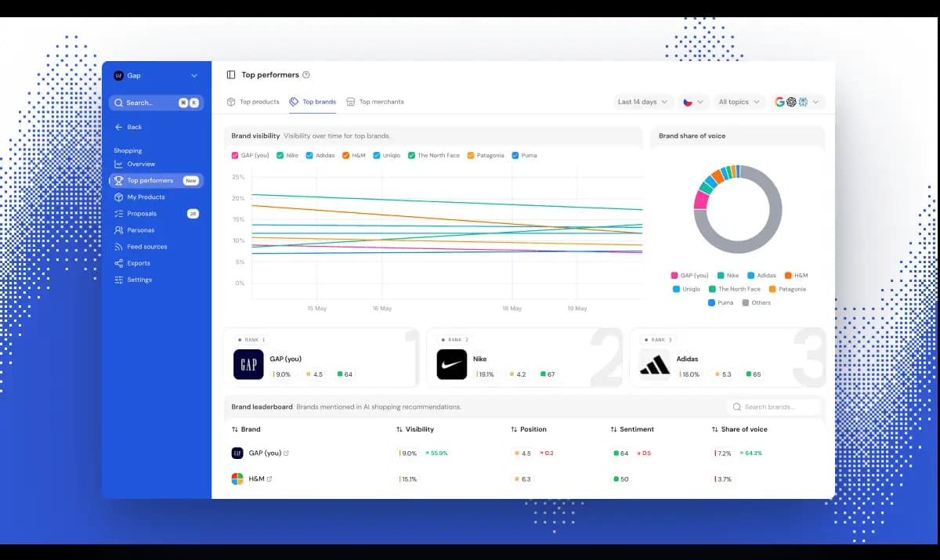940x560 pixels.
Task: Uncheck GAP (you) in chart legend
Action: pyautogui.click(x=235, y=155)
